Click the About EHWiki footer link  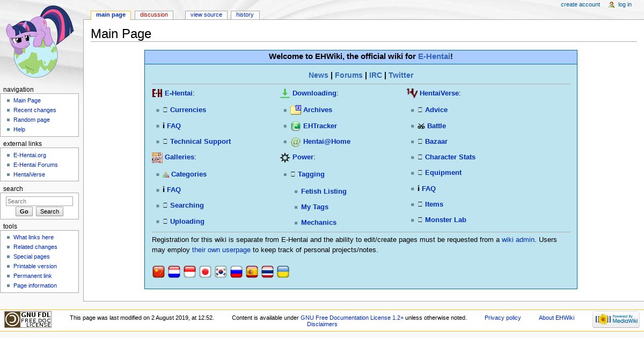pos(557,318)
